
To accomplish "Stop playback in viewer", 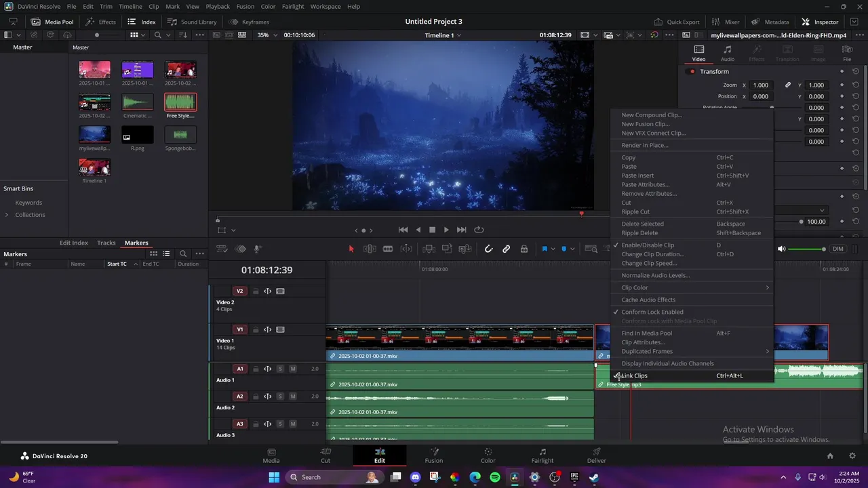I will 432,230.
